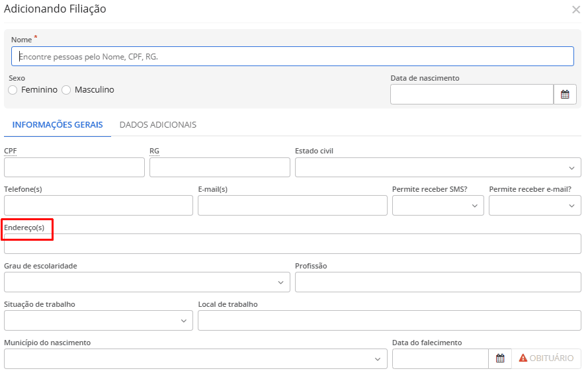Open the Data de nascimento calendar picker
This screenshot has width=588, height=371.
coord(564,95)
